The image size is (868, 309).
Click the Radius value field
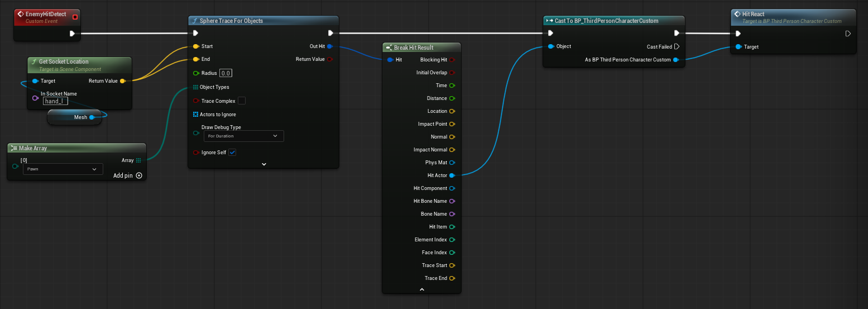click(x=226, y=73)
